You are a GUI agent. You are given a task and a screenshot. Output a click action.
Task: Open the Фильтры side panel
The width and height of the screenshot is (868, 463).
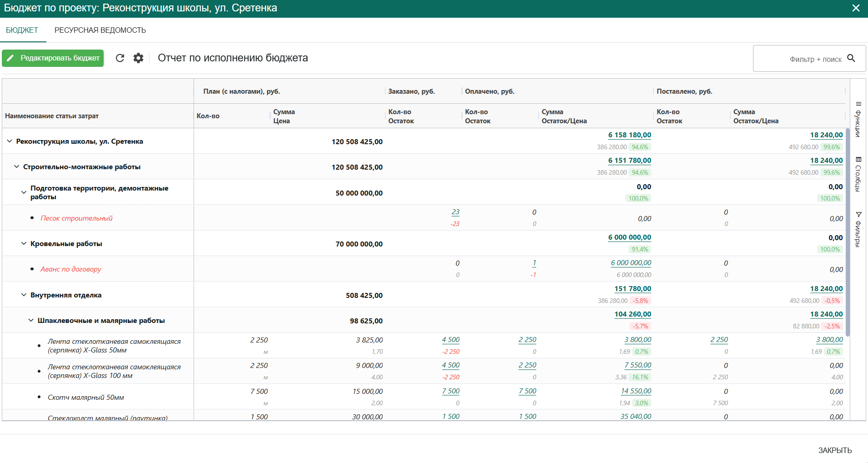858,230
